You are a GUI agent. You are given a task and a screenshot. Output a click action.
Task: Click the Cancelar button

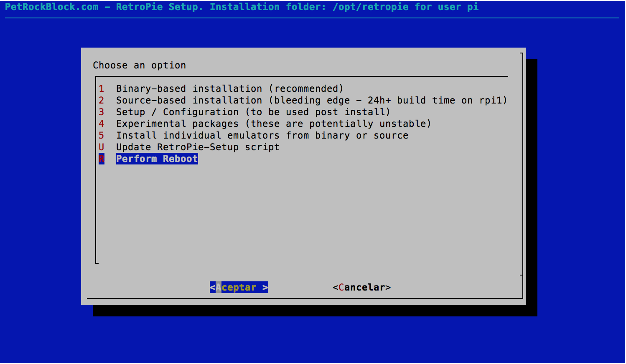(x=361, y=287)
